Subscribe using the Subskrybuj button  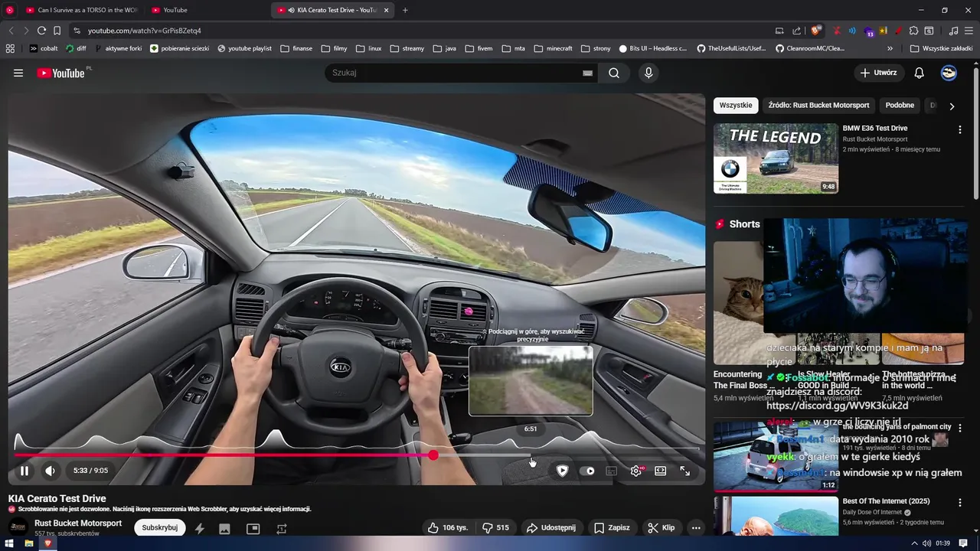[159, 527]
